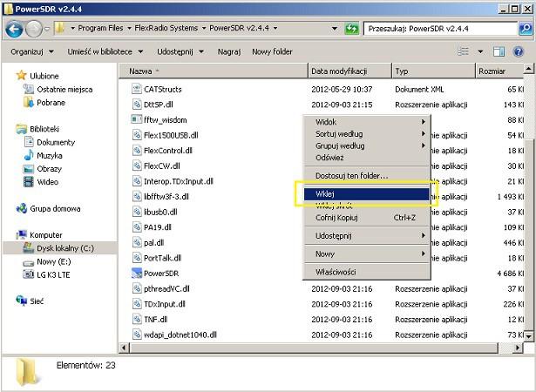Image resolution: width=536 pixels, height=392 pixels.
Task: Open Nowy submenu in context menu
Action: pyautogui.click(x=366, y=253)
